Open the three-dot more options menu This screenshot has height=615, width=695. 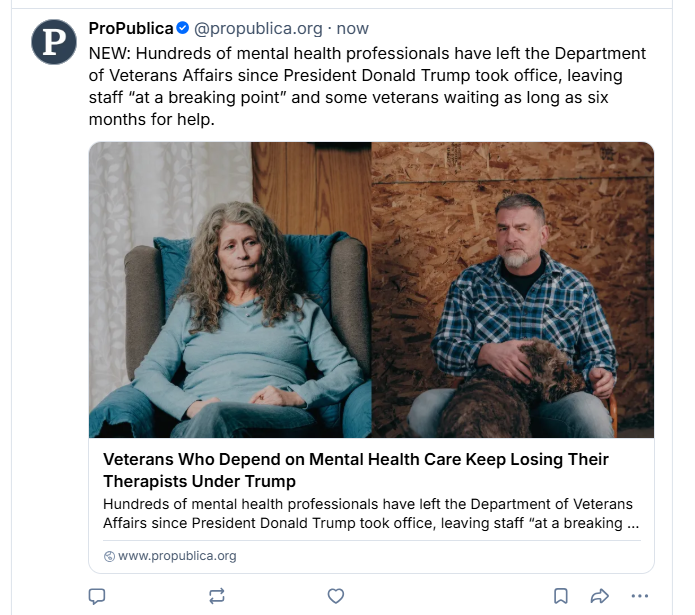(x=640, y=596)
